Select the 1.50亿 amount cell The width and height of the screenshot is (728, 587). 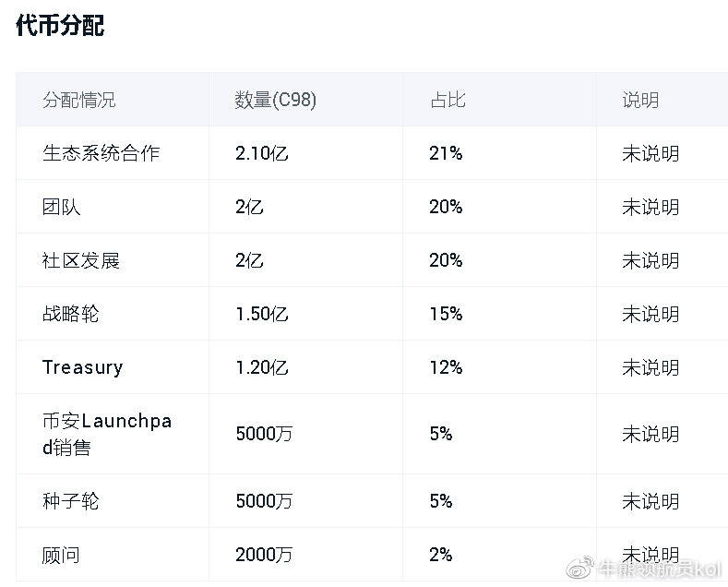pyautogui.click(x=262, y=314)
